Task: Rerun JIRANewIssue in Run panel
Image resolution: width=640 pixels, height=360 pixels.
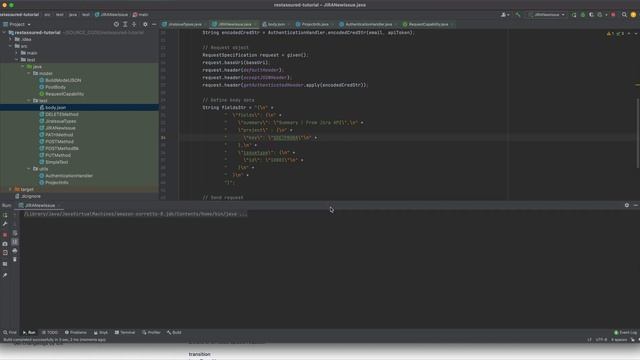Action: (x=5, y=215)
